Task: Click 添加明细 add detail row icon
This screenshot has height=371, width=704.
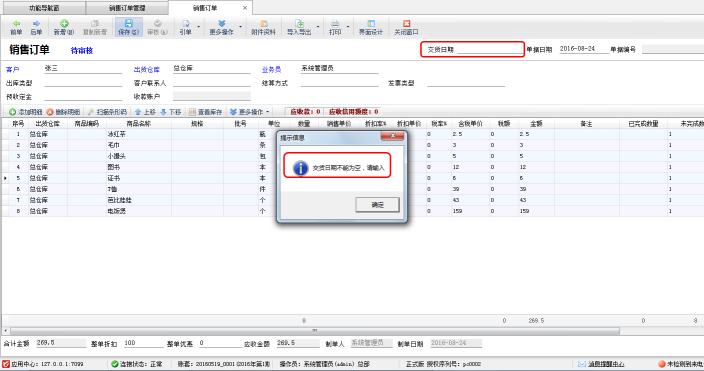Action: 13,112
